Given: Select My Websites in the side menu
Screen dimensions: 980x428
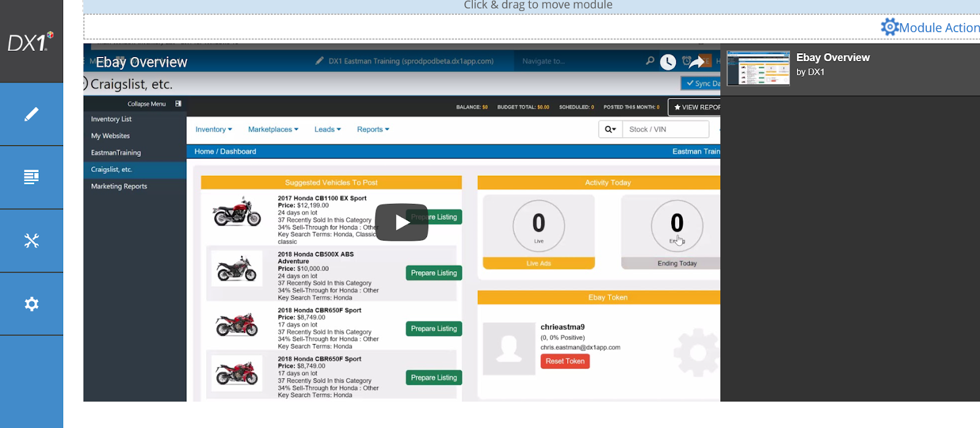Looking at the screenshot, I should pos(110,136).
